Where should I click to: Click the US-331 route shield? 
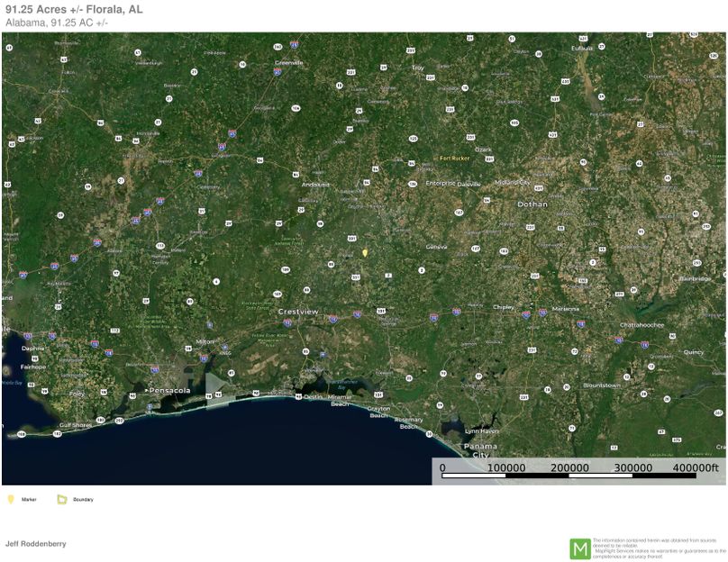click(x=351, y=238)
